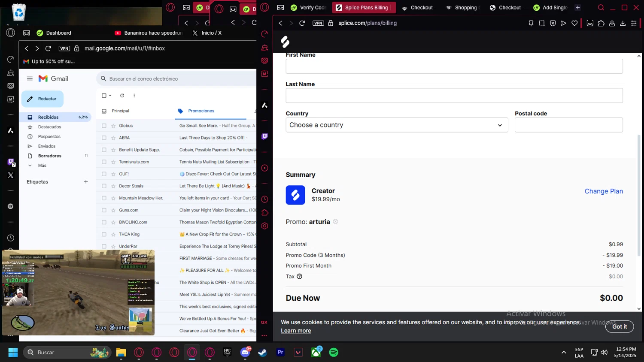
Task: Check the Globus email checkbox
Action: (104, 126)
